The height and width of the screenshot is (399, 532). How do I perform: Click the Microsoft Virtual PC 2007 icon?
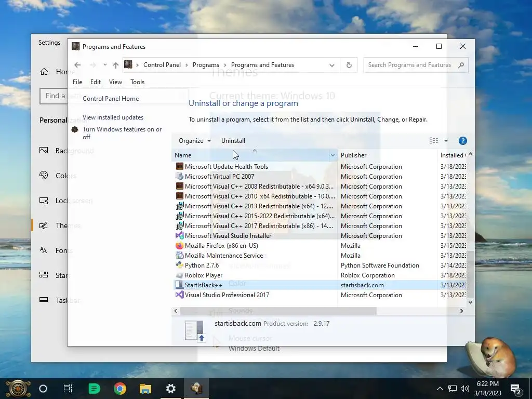[179, 177]
